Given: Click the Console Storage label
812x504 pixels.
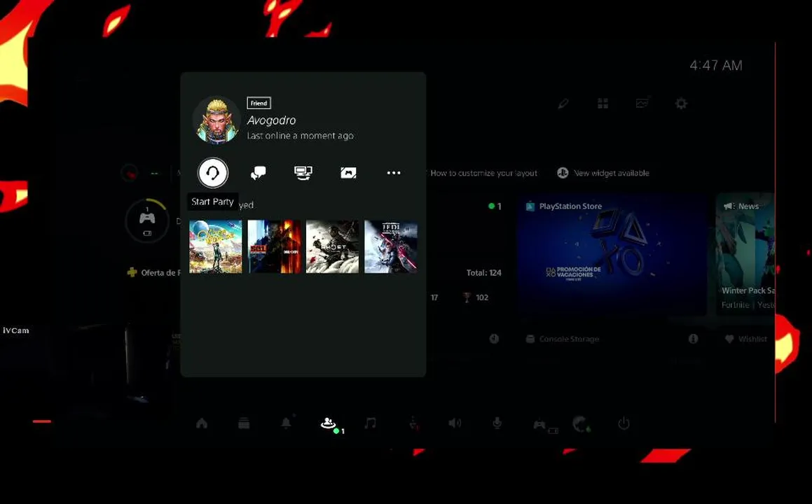Looking at the screenshot, I should pyautogui.click(x=569, y=339).
